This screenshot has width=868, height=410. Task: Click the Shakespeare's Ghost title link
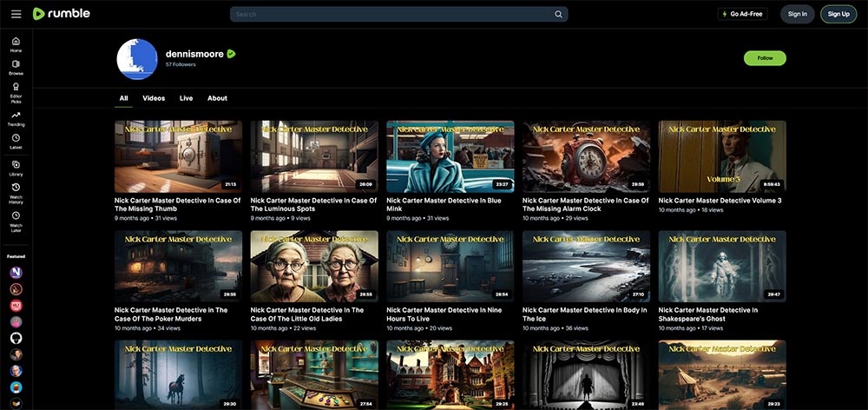pos(708,314)
